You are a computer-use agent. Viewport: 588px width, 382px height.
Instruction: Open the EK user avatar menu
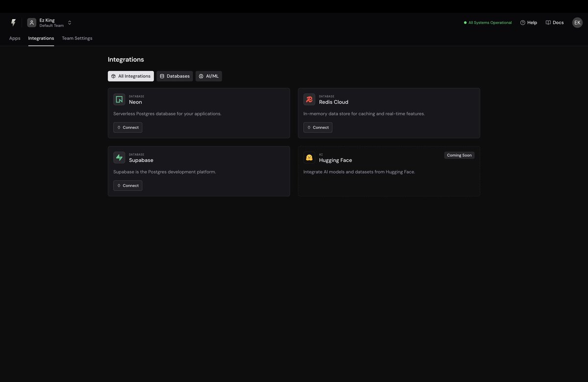577,23
